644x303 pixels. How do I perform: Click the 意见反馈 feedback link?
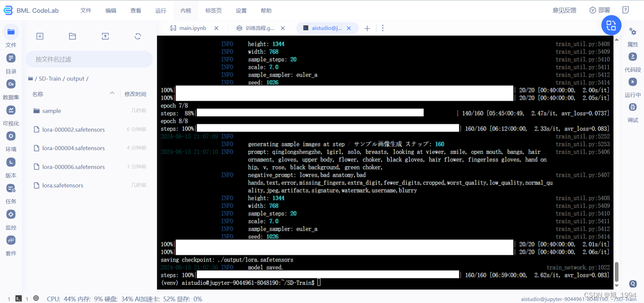tap(564, 10)
